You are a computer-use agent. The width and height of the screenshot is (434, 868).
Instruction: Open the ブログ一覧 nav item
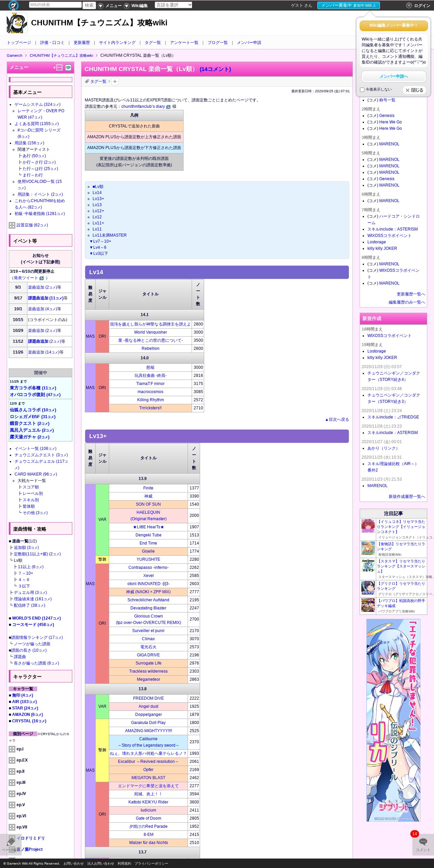pyautogui.click(x=218, y=43)
